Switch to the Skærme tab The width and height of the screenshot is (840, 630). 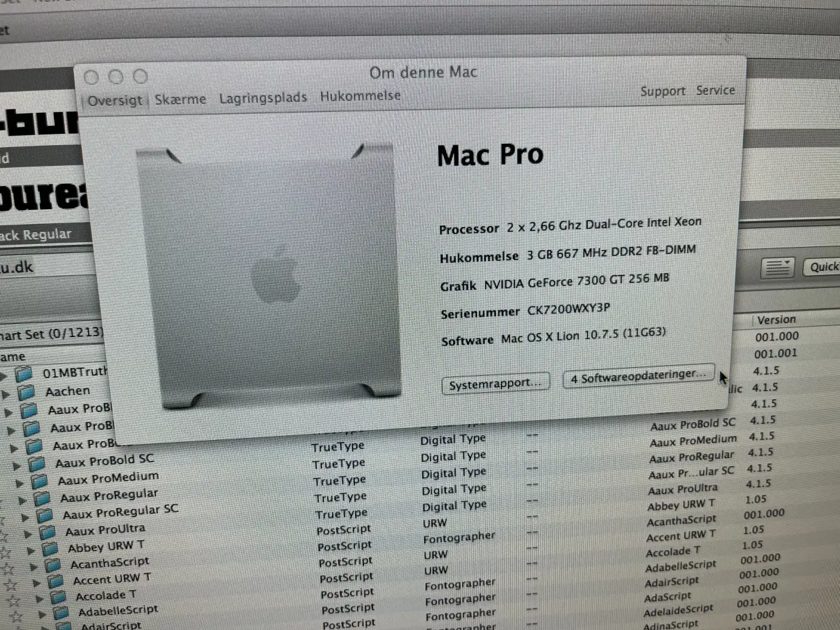pyautogui.click(x=180, y=98)
